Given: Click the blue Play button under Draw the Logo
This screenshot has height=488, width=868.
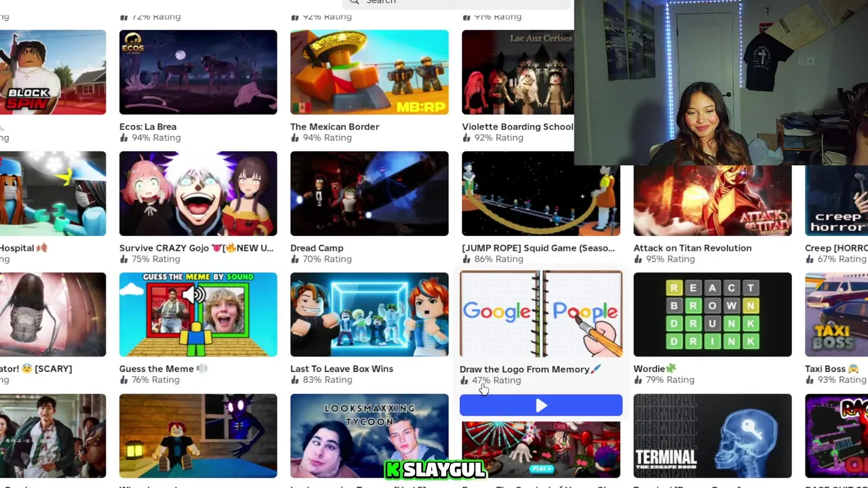Looking at the screenshot, I should click(540, 405).
